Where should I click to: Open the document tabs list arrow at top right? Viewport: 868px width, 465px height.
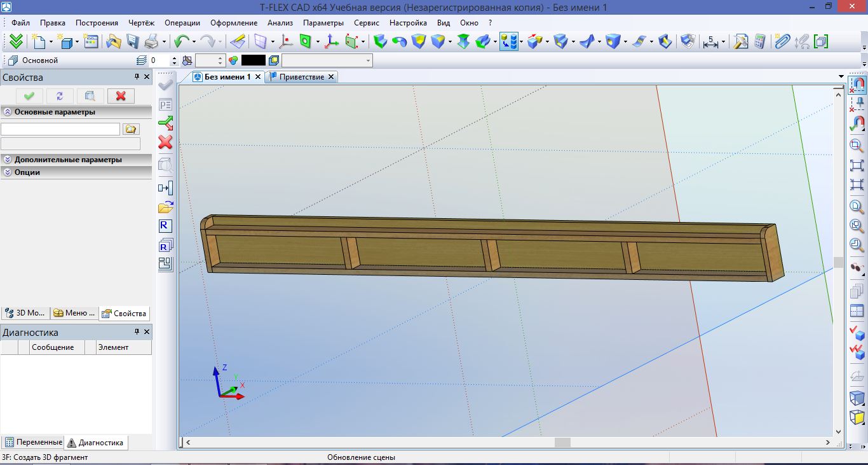(x=841, y=76)
